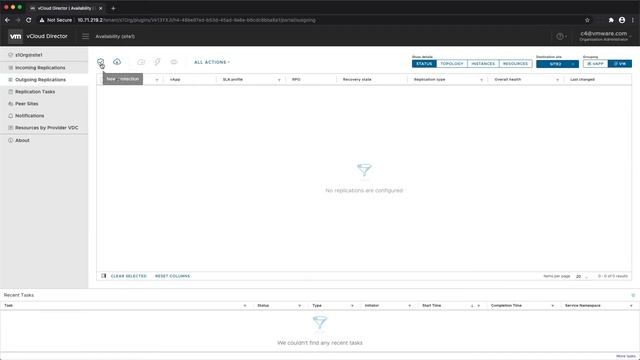This screenshot has height=360, width=640.
Task: Select the TOPOLOGY details tab
Action: [452, 64]
